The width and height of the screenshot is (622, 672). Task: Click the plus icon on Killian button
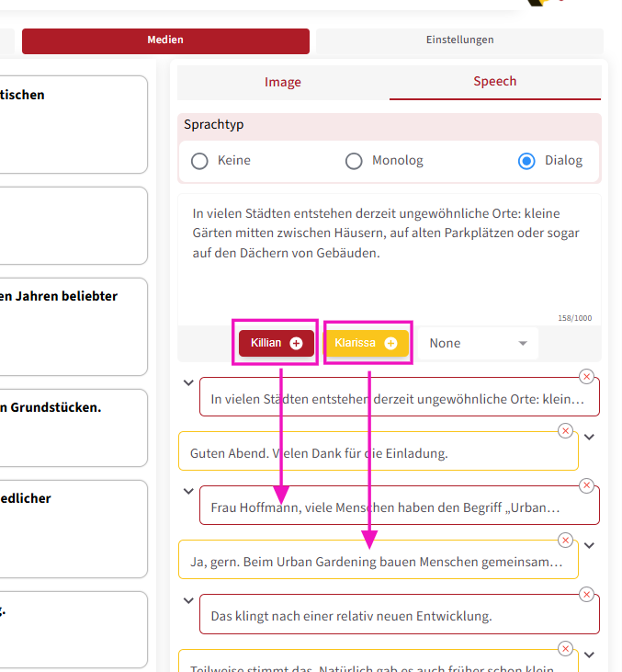[296, 343]
